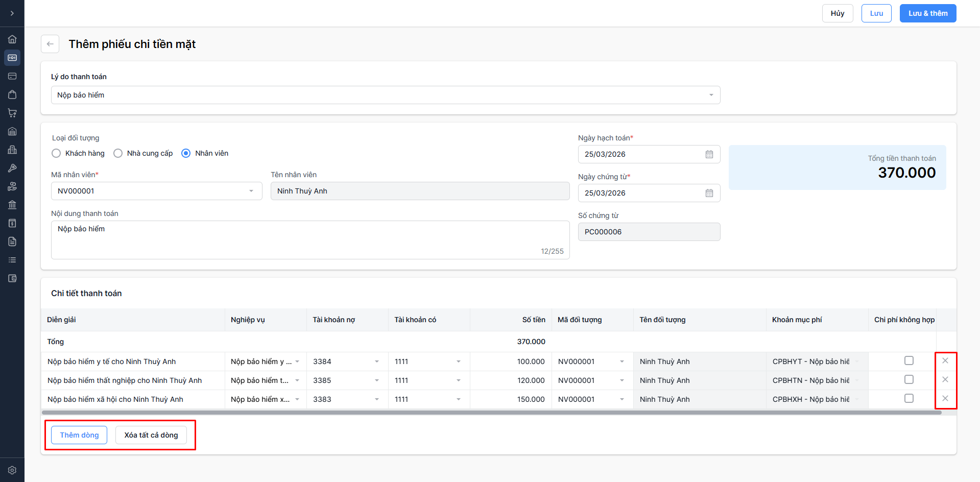Click the shopping cart sidebar icon
Screen dimensions: 980x482
[12, 113]
